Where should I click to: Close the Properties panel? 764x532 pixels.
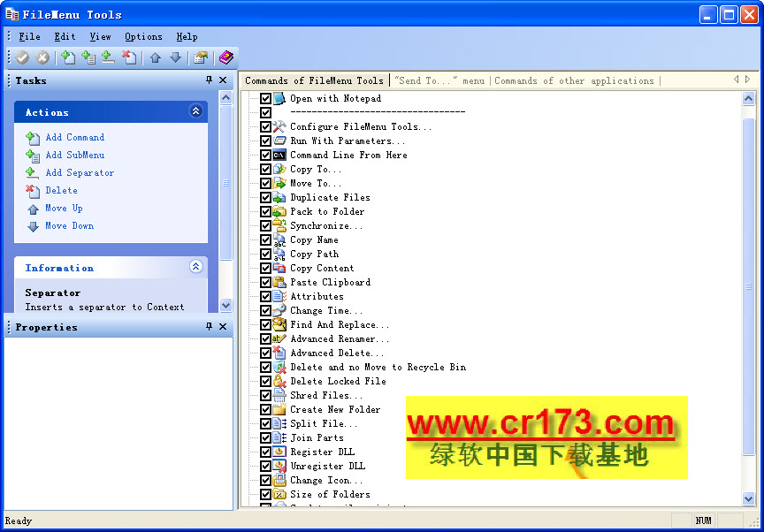click(x=223, y=327)
